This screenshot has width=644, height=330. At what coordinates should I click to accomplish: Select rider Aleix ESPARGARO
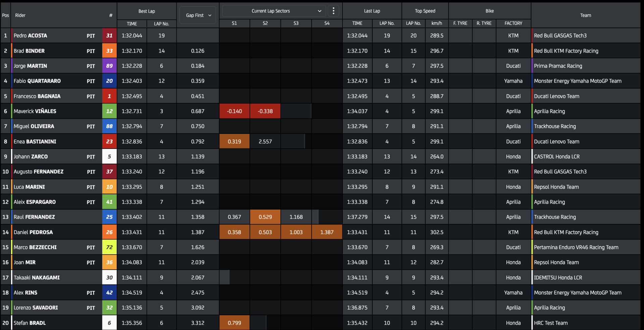point(35,202)
